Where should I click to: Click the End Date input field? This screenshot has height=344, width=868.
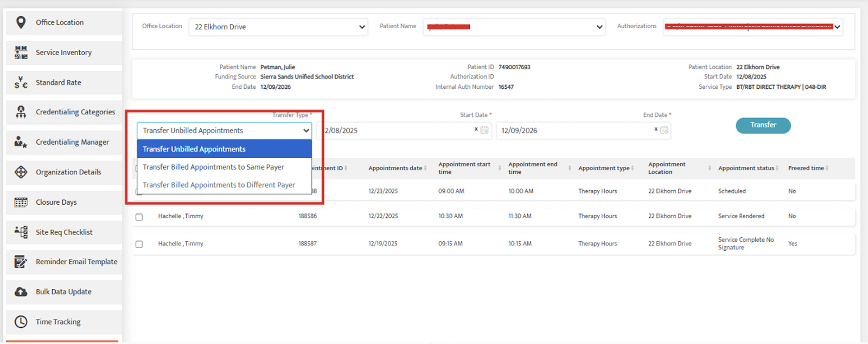575,131
